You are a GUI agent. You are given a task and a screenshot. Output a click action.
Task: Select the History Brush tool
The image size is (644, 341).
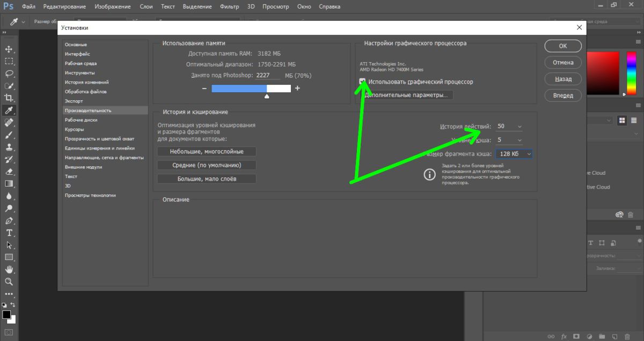(9, 159)
